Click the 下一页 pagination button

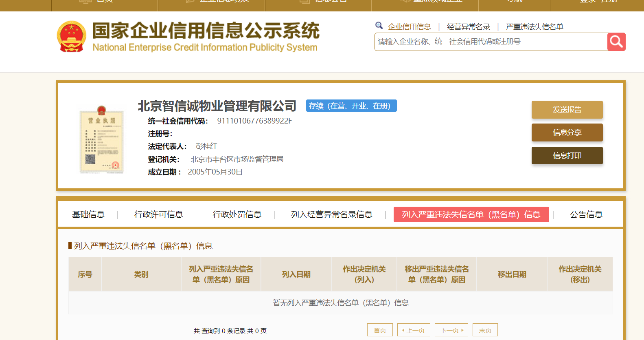coord(451,330)
